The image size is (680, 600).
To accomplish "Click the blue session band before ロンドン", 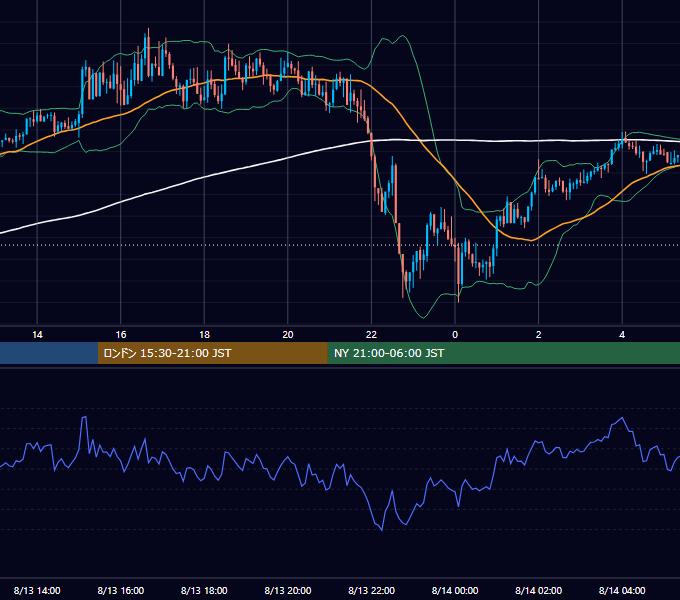I will pos(49,353).
